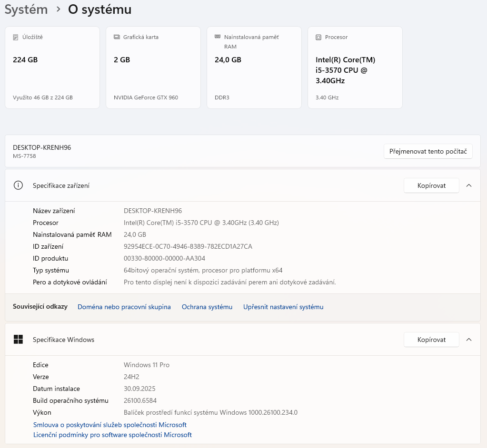Open Licenční podmínky pro software link
487x448 pixels.
(112, 435)
